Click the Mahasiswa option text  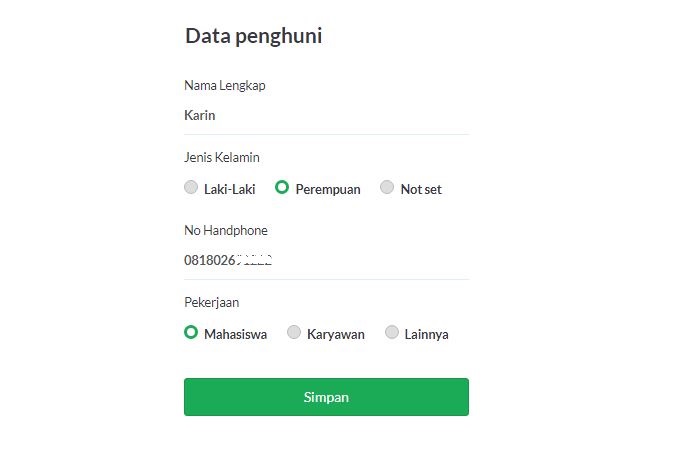235,334
